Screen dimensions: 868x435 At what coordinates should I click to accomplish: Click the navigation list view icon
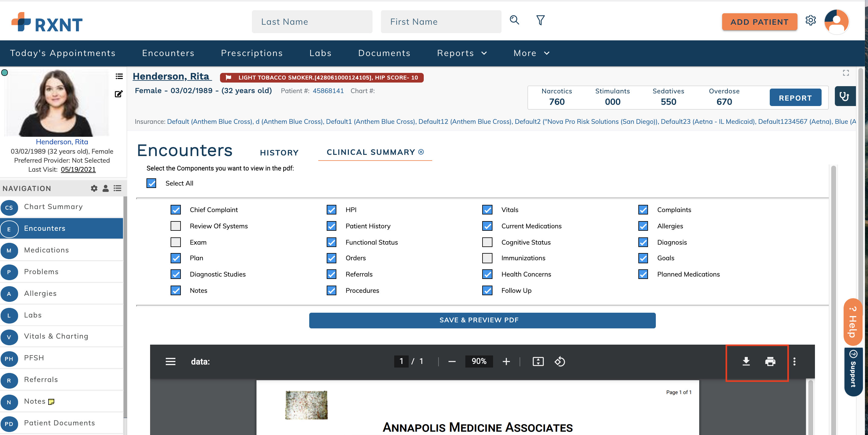117,188
